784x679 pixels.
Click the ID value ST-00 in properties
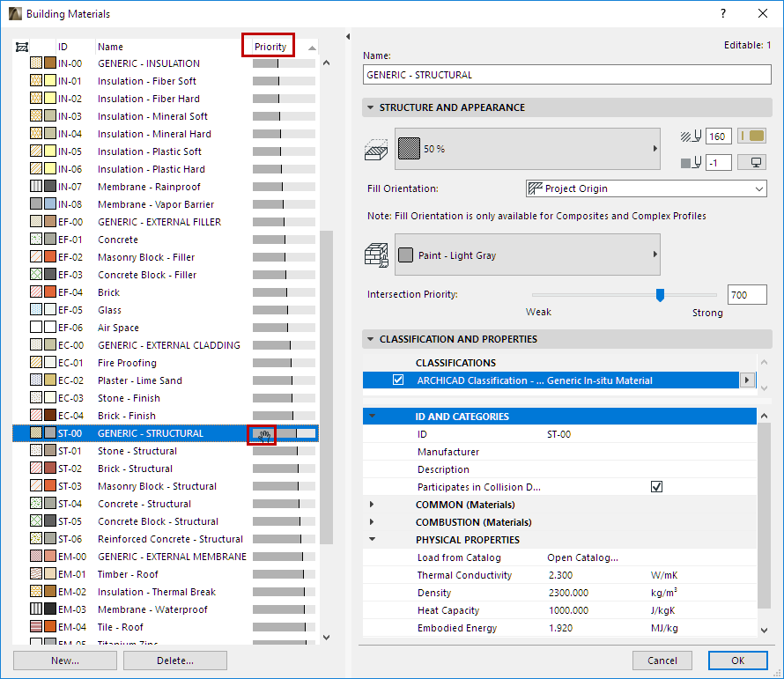pos(559,434)
